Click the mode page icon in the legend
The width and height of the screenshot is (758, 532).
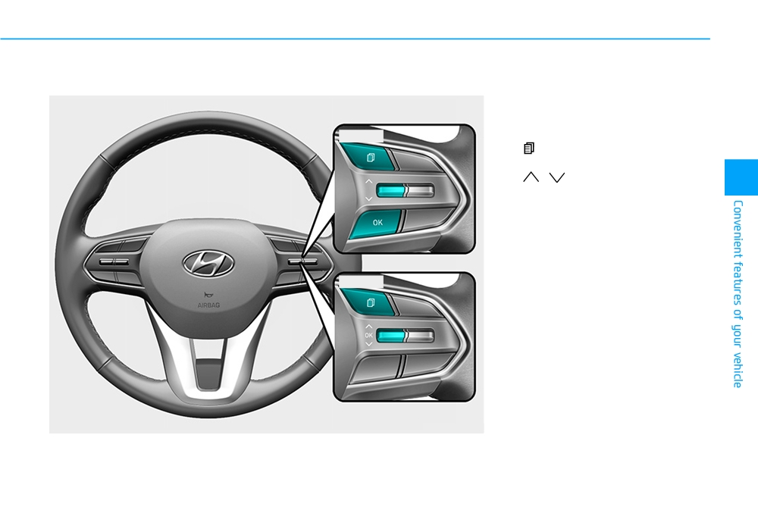(x=529, y=149)
